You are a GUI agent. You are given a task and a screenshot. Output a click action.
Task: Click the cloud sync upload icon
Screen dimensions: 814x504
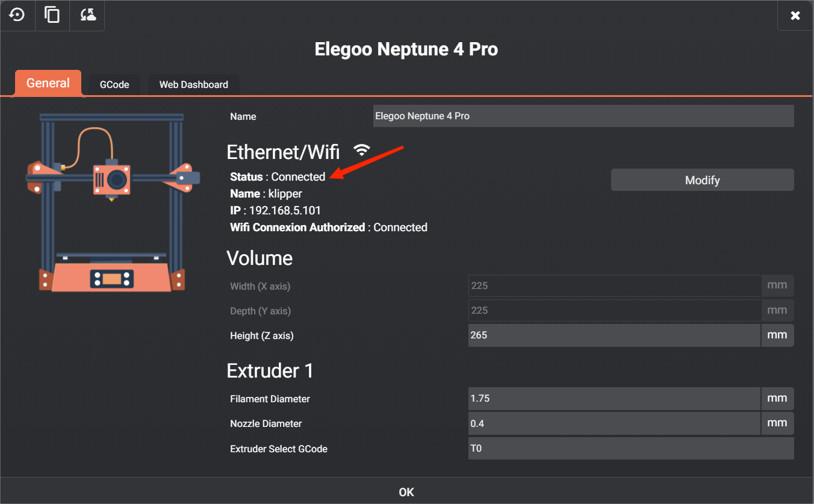click(87, 15)
